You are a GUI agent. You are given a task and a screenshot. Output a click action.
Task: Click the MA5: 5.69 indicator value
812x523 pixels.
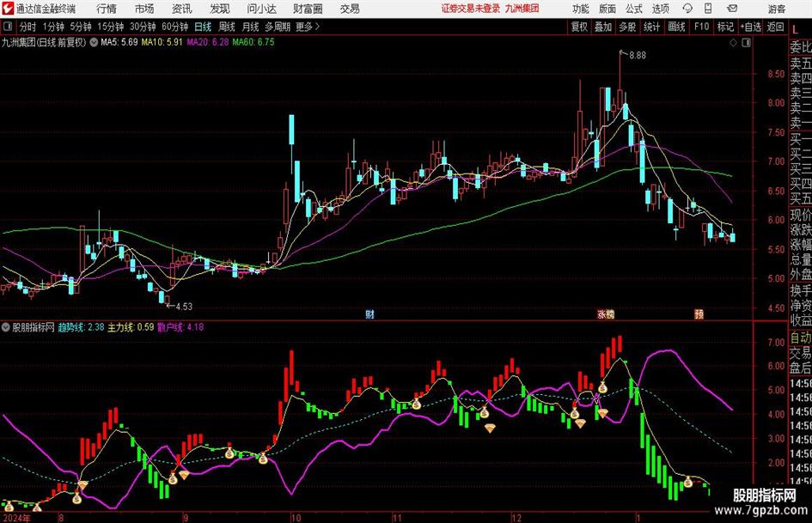click(x=119, y=42)
